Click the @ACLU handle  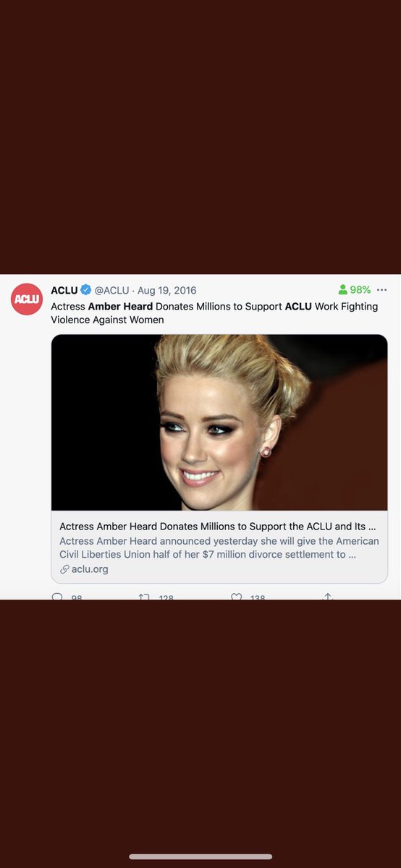pyautogui.click(x=112, y=290)
